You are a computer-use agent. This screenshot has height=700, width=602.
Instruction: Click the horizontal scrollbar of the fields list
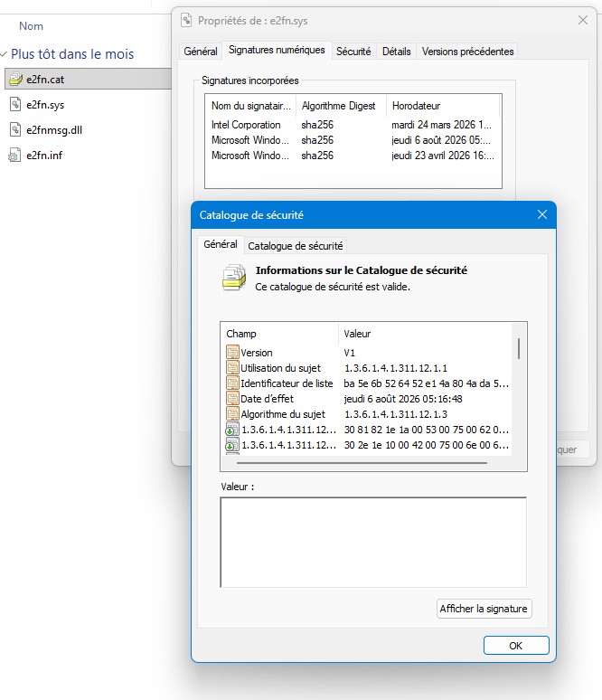point(362,463)
